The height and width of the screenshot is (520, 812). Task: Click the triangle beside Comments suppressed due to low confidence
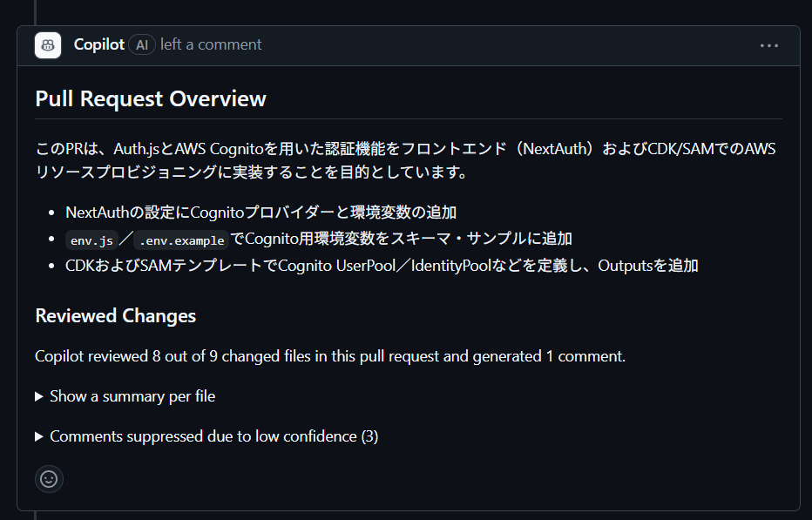pyautogui.click(x=39, y=436)
